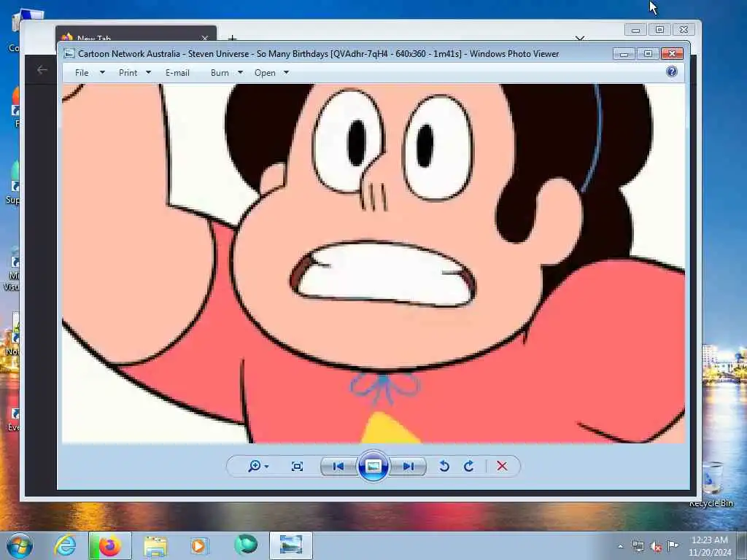Open Photo Viewer help
The image size is (747, 560).
[672, 71]
